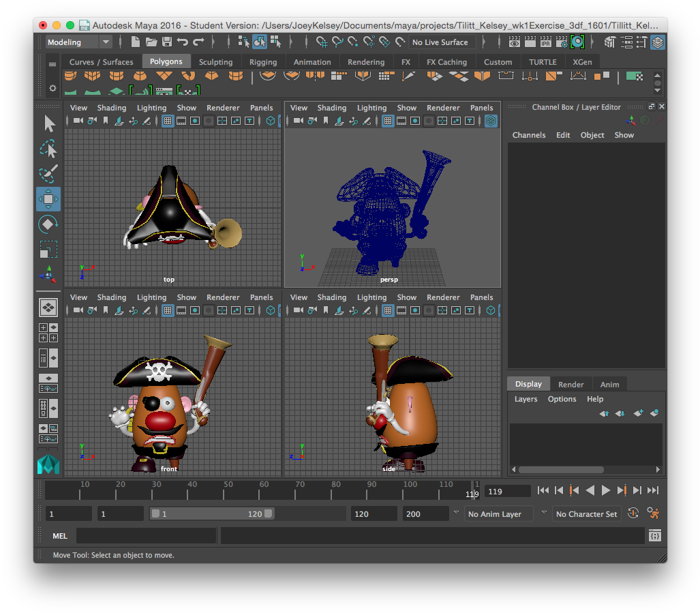Create a new empty display layer
The image size is (700, 613).
point(639,413)
